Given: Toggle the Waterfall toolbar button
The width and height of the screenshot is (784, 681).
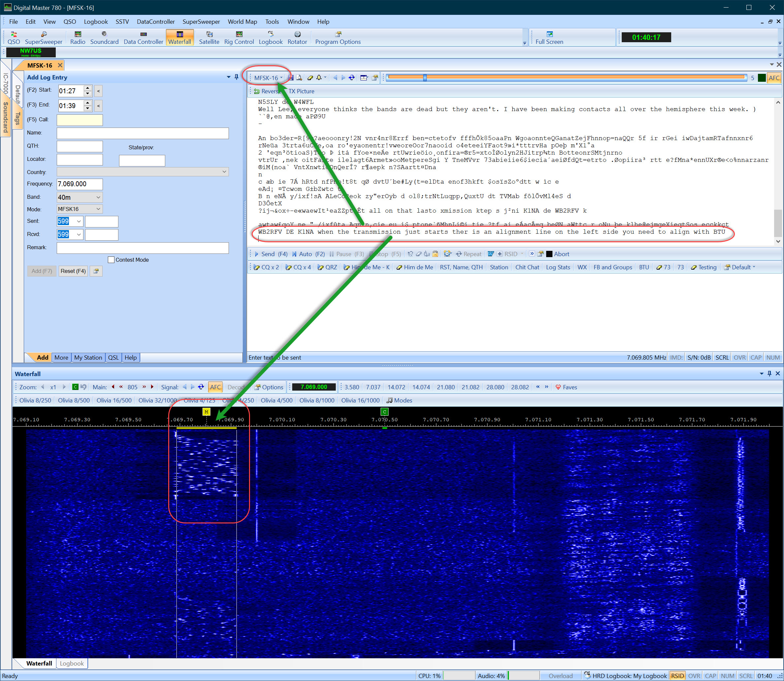Looking at the screenshot, I should [x=179, y=38].
